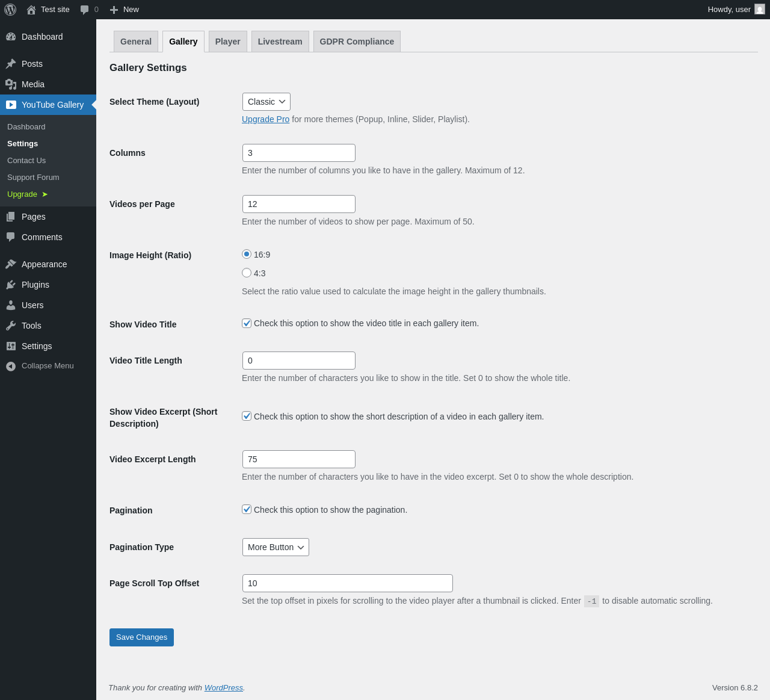Focus the Columns input field
This screenshot has height=700, width=770.
click(x=299, y=153)
